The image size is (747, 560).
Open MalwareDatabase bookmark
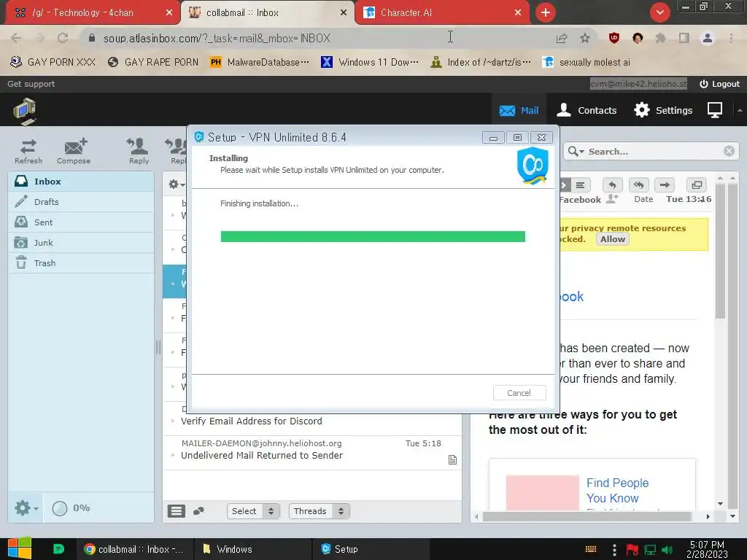[x=260, y=63]
